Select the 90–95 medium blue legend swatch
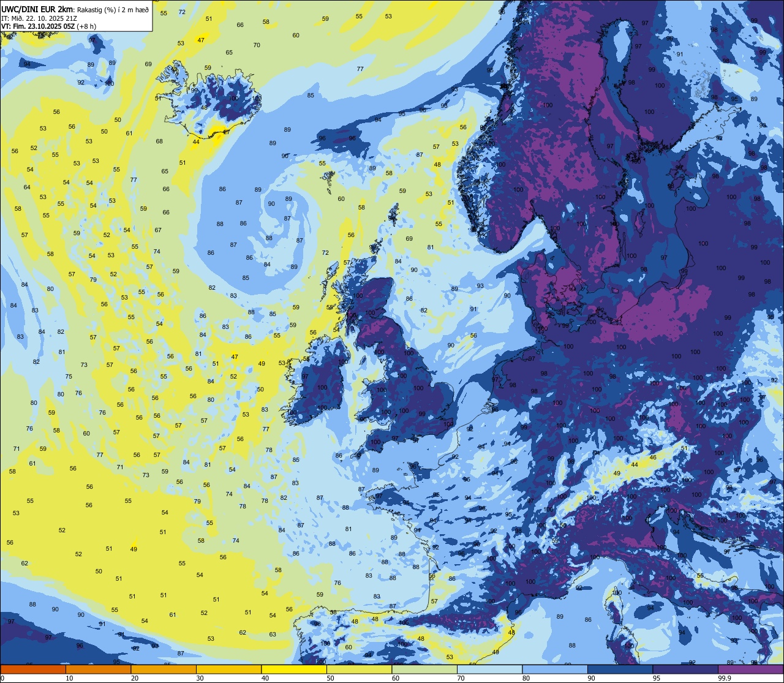Viewport: 784px width, 683px height. point(620,670)
